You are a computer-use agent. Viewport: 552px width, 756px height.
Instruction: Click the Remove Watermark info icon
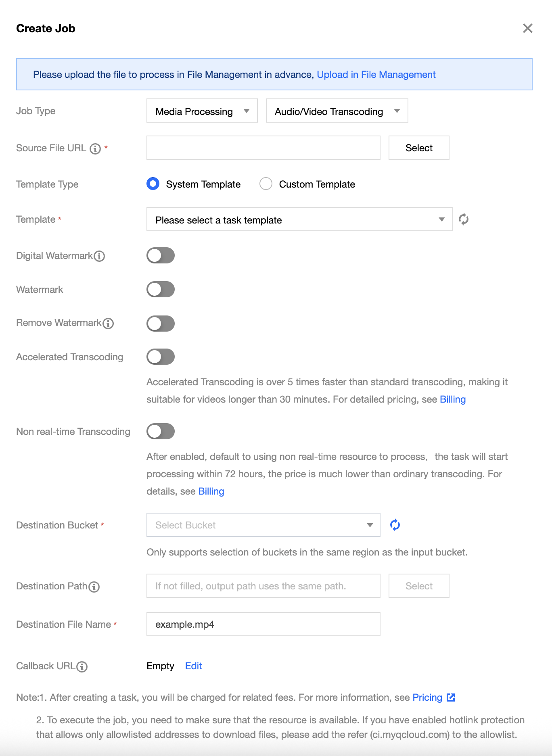pos(108,323)
